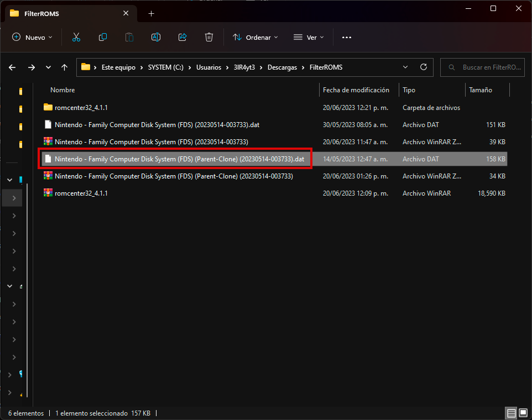
Task: Click FilterROMS in the address path
Action: click(326, 67)
